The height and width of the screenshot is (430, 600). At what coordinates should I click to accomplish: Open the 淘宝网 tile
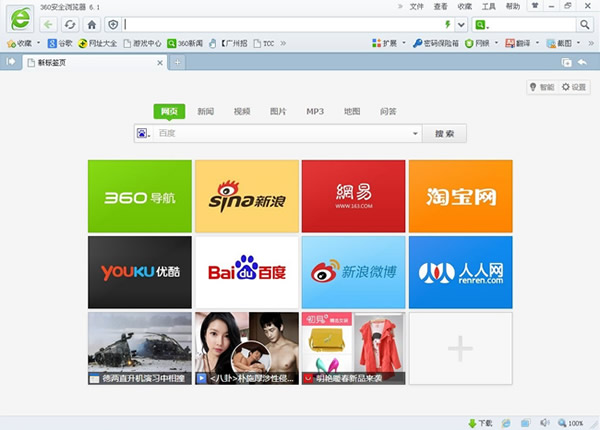tap(460, 196)
